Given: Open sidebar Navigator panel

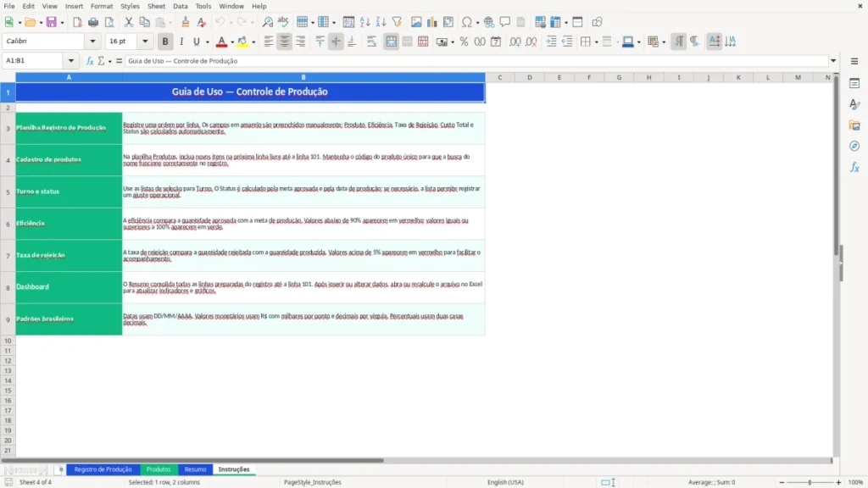Looking at the screenshot, I should pyautogui.click(x=854, y=146).
